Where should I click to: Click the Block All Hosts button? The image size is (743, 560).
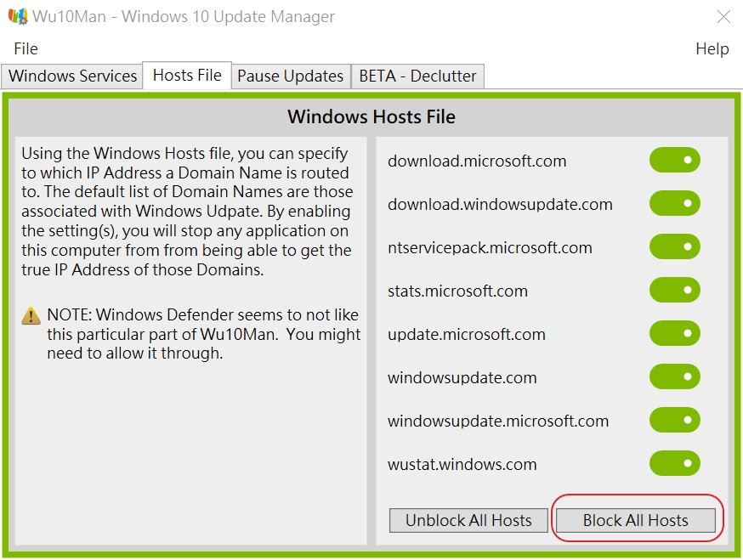click(x=635, y=520)
